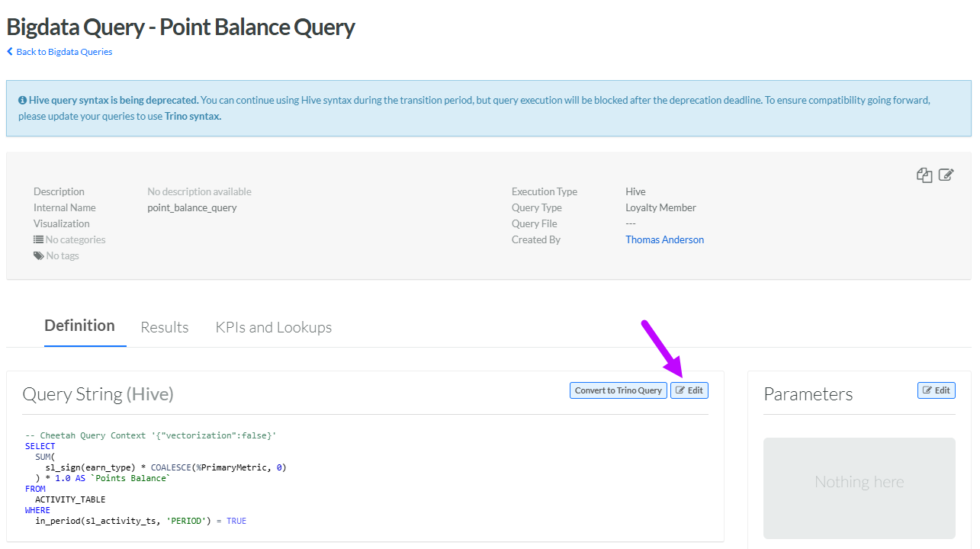
Task: Click the Loyalty Member query type value
Action: click(x=661, y=207)
